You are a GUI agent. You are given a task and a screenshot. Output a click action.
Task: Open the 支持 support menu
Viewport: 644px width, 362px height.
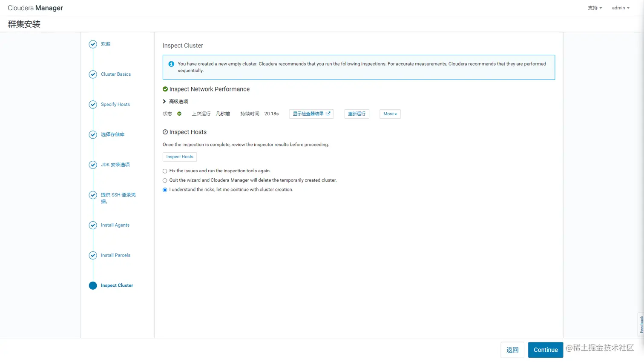[595, 8]
